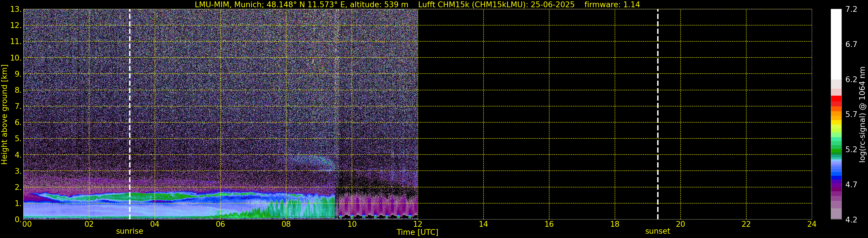
Task: Click the 'sunrise' label below the axis
Action: 130,231
